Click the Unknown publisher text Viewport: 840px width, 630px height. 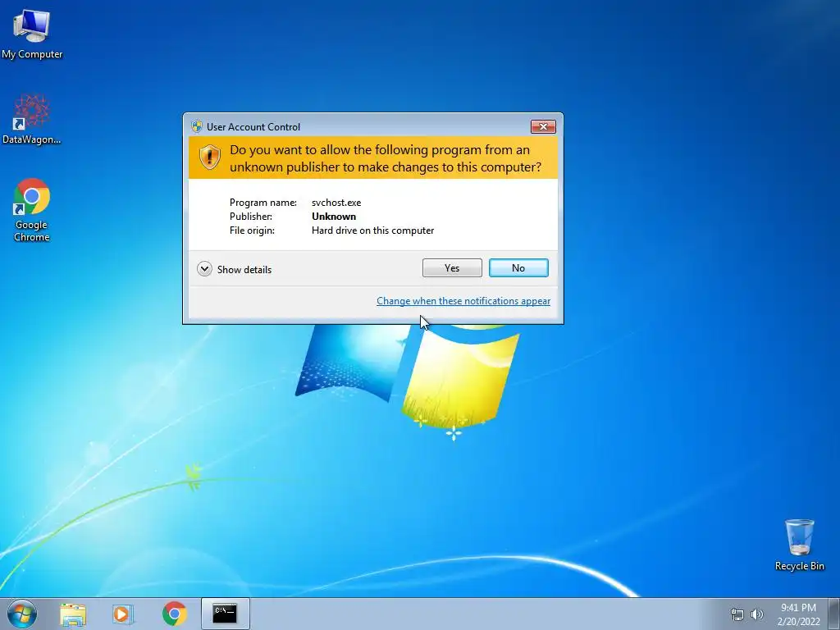334,217
